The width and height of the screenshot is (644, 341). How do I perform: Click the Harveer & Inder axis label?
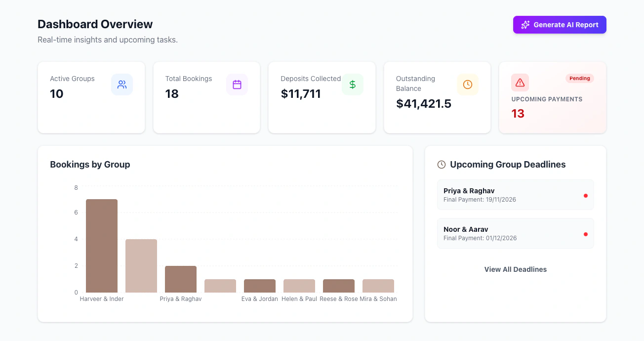[102, 299]
